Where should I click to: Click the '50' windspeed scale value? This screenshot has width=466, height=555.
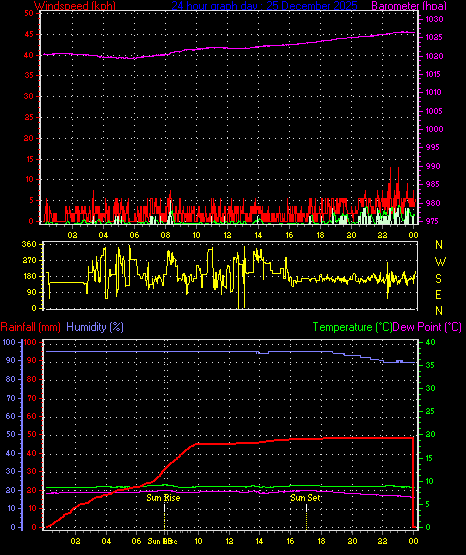[x=29, y=13]
